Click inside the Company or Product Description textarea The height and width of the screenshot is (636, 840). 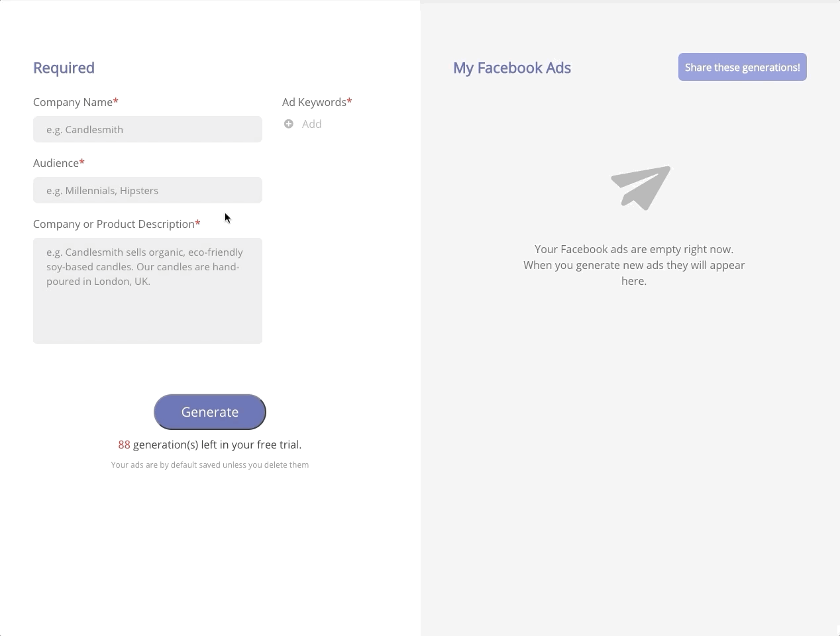pos(148,291)
